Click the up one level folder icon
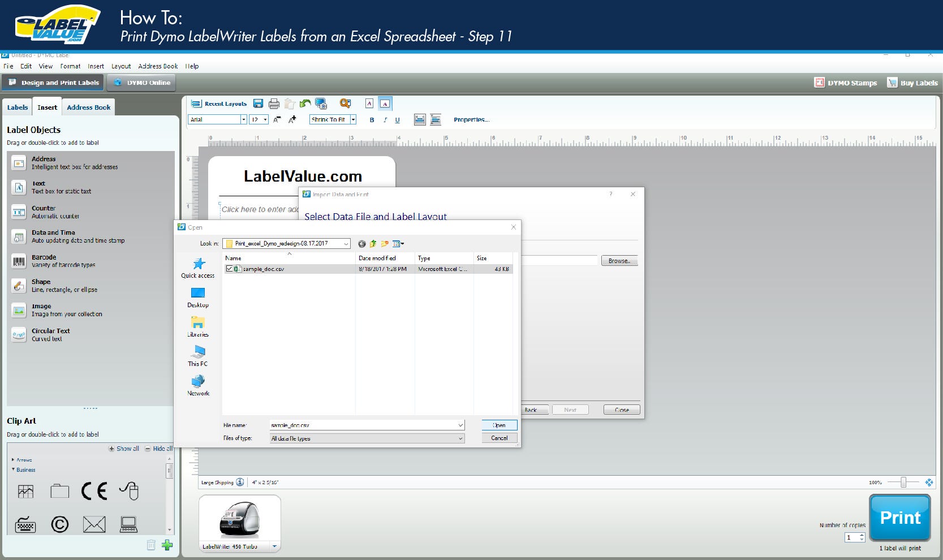The image size is (943, 560). point(373,244)
